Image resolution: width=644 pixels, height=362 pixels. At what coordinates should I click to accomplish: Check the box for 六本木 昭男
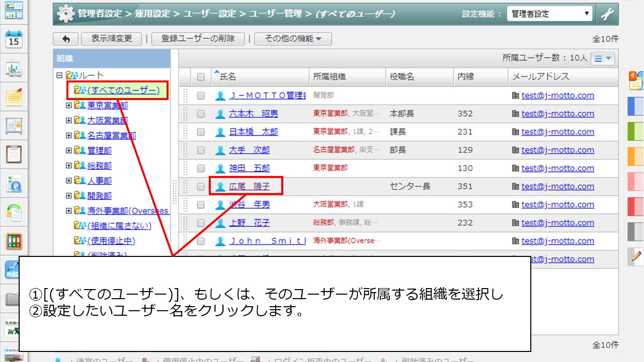click(201, 114)
